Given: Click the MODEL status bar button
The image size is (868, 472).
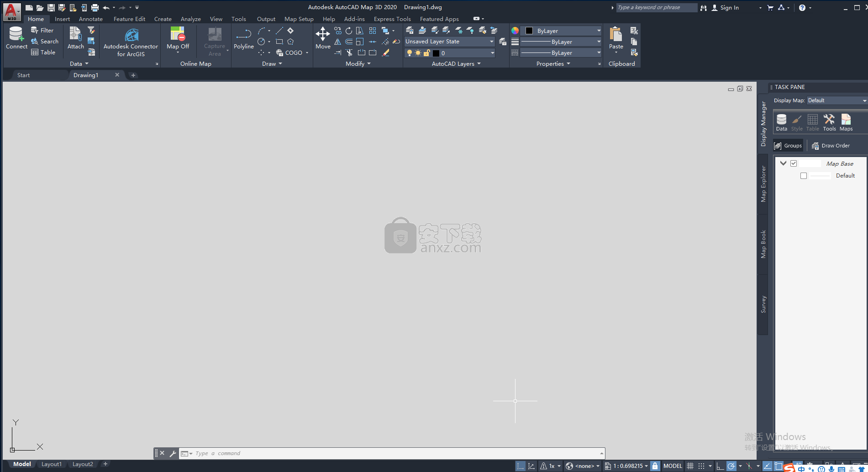Looking at the screenshot, I should click(x=673, y=466).
